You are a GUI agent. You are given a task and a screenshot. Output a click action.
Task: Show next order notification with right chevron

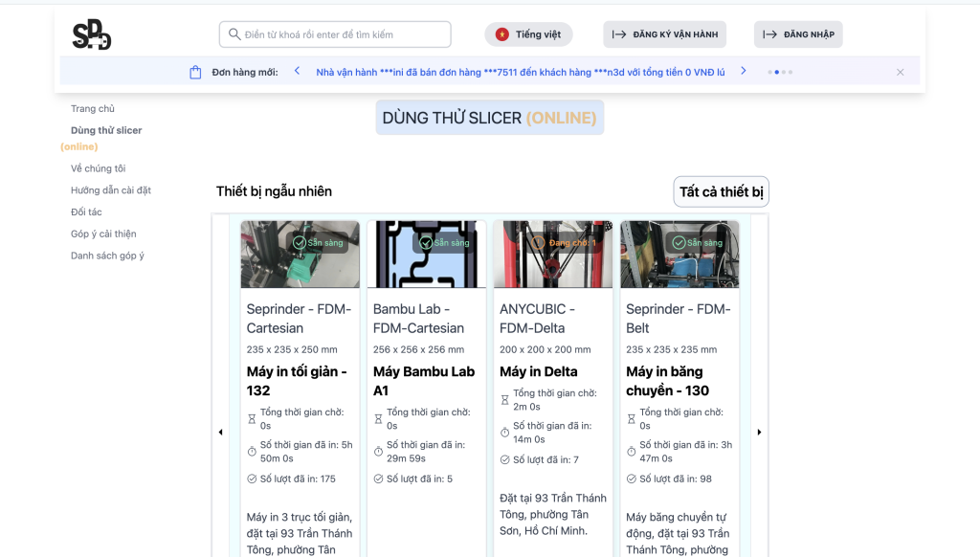tap(743, 71)
